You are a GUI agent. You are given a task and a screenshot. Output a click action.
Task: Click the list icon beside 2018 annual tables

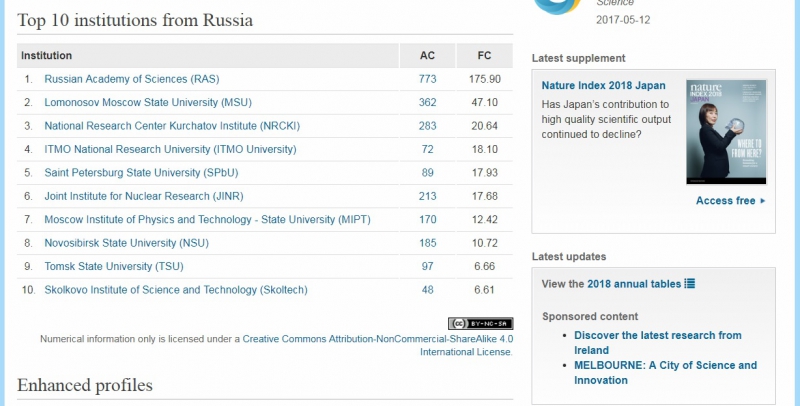point(690,284)
